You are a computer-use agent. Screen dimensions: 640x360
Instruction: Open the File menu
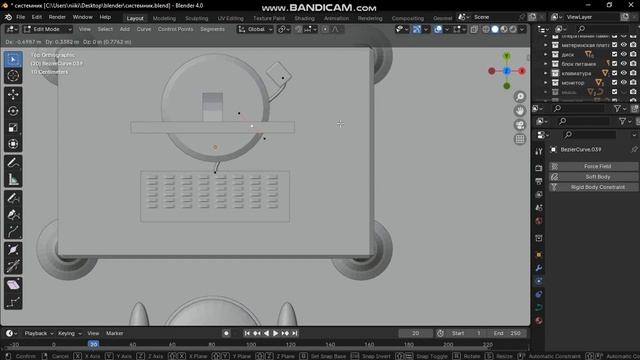[x=20, y=17]
